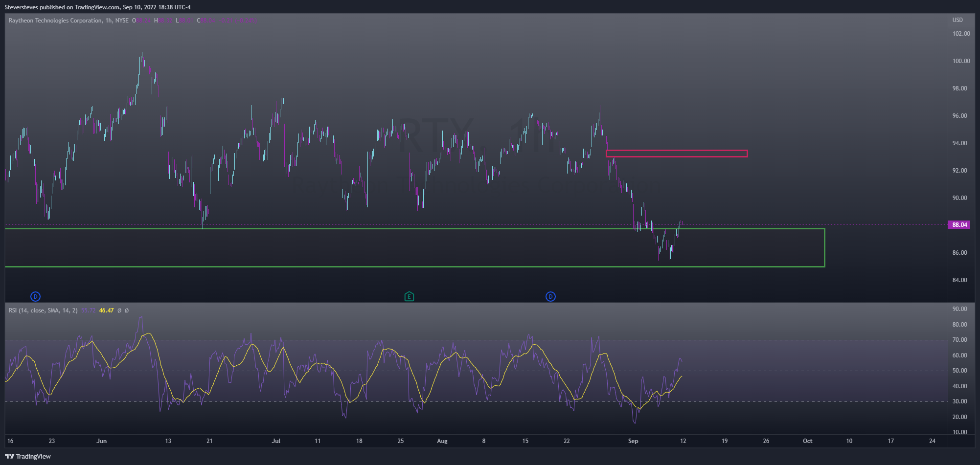This screenshot has height=465, width=980.
Task: Click the Aug label on time axis
Action: (x=442, y=441)
